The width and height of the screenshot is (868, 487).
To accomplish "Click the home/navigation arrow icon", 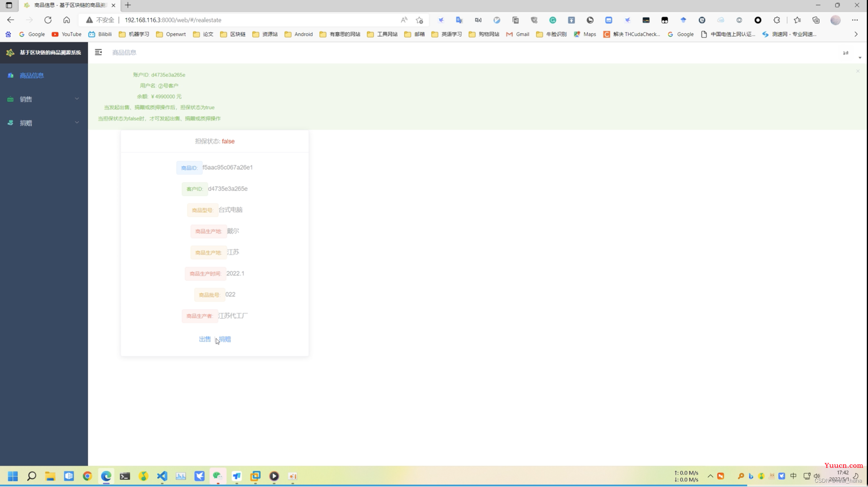I will click(x=66, y=20).
